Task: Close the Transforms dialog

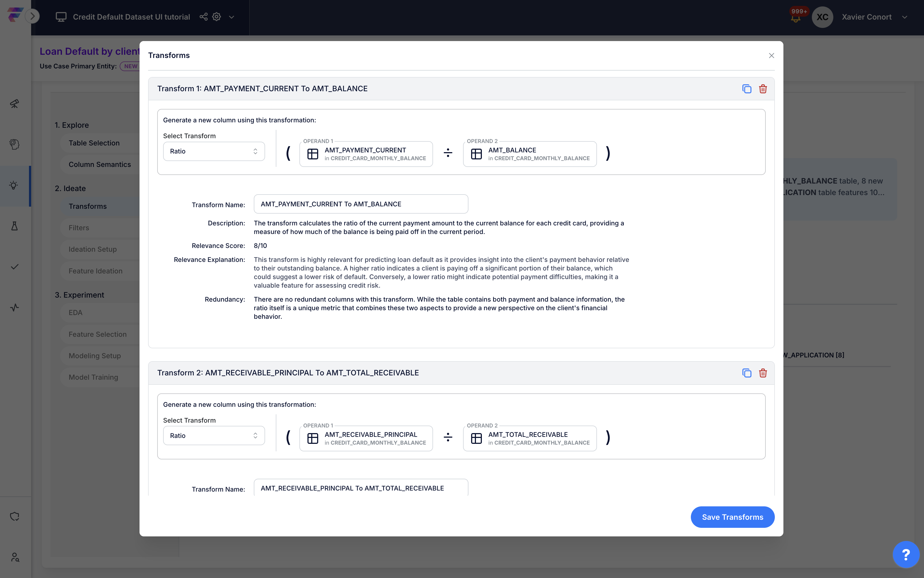Action: tap(771, 56)
